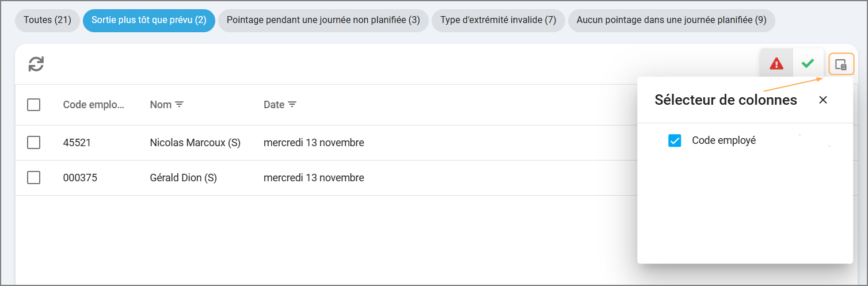Uncheck the Code employé column checkbox
This screenshot has width=868, height=286.
tap(675, 140)
